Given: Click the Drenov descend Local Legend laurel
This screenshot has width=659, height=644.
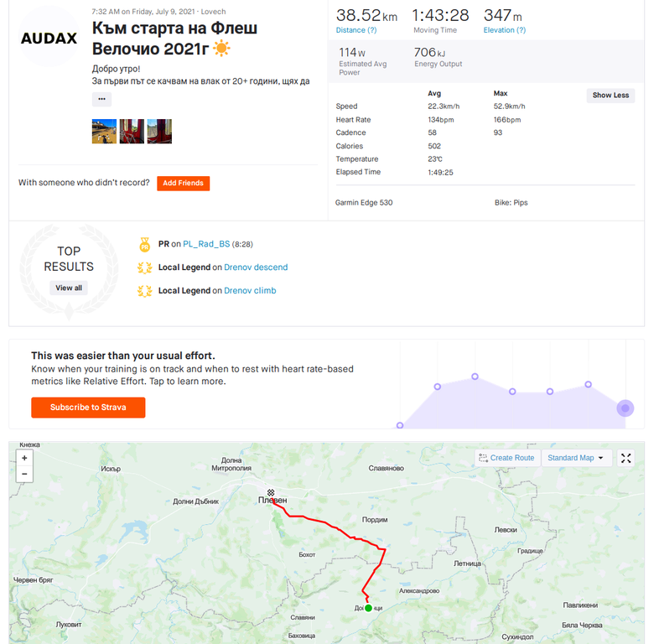Looking at the screenshot, I should click(x=144, y=267).
